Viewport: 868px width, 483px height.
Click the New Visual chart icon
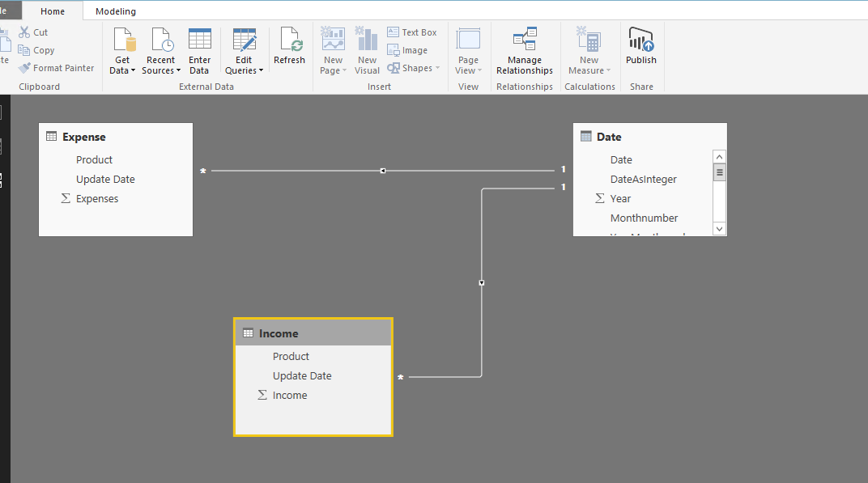tap(367, 40)
